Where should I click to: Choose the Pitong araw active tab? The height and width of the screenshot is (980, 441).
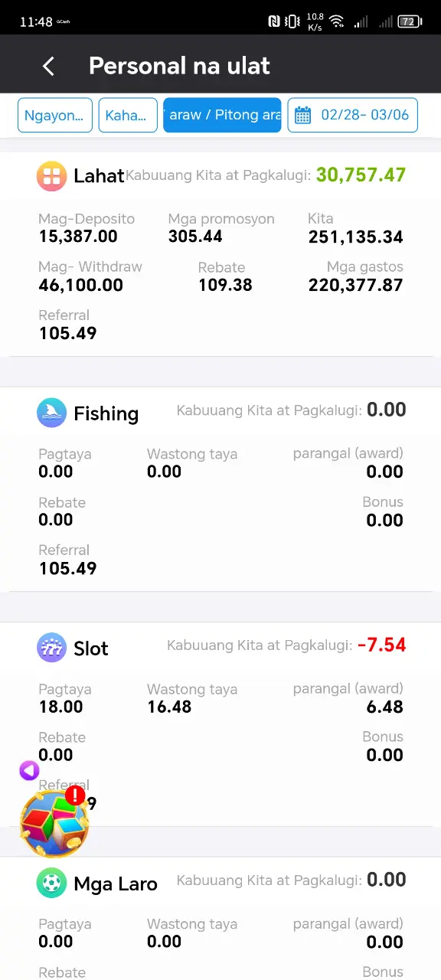[222, 116]
